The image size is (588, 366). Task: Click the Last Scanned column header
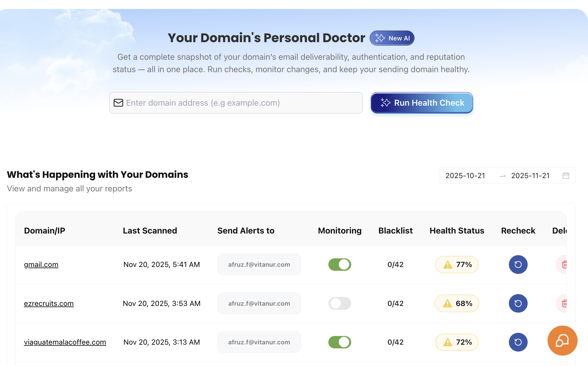[x=150, y=231]
